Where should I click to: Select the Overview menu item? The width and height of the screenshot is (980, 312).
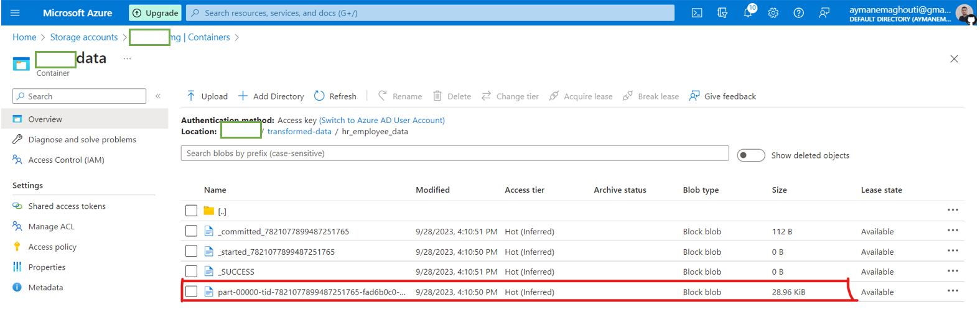pyautogui.click(x=85, y=119)
